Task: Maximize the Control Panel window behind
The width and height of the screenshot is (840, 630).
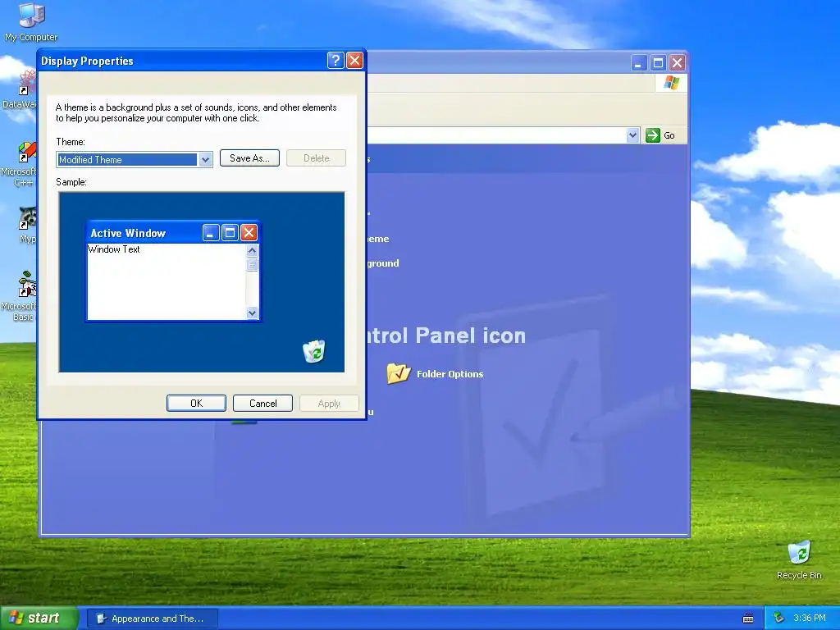Action: click(x=658, y=63)
